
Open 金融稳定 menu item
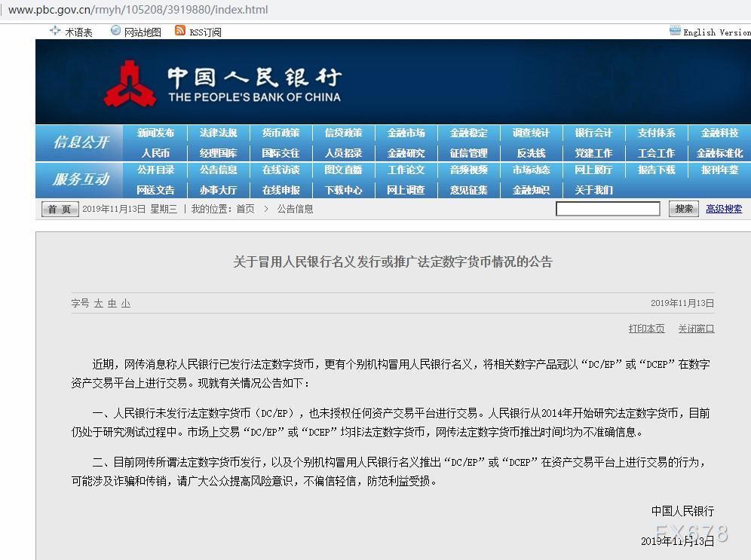469,133
